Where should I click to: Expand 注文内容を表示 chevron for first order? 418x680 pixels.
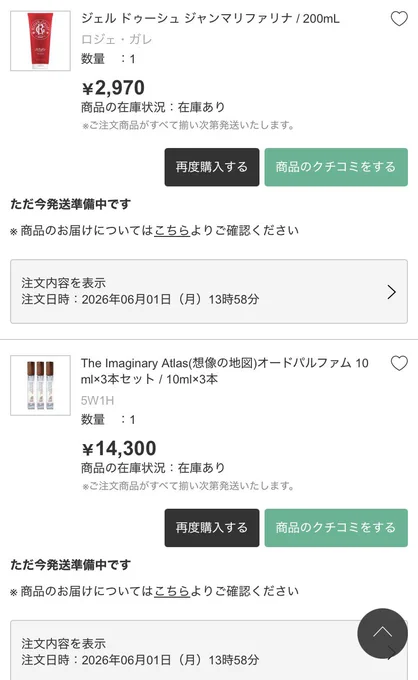[x=392, y=292]
